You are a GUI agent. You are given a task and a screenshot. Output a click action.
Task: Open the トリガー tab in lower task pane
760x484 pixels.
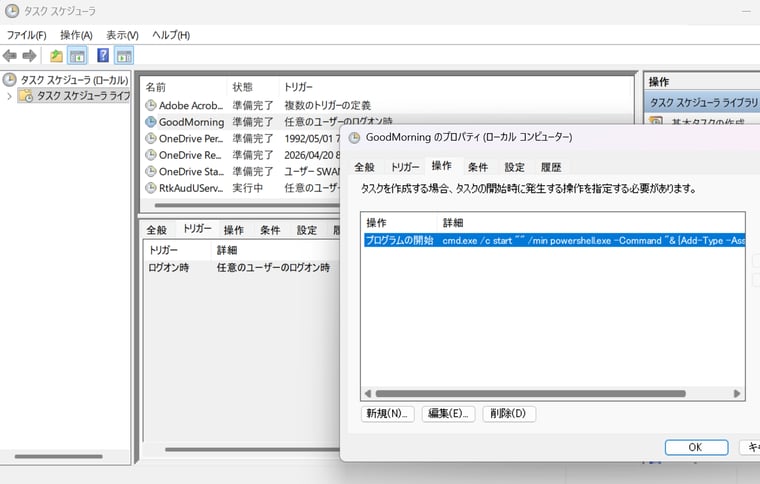(x=197, y=229)
